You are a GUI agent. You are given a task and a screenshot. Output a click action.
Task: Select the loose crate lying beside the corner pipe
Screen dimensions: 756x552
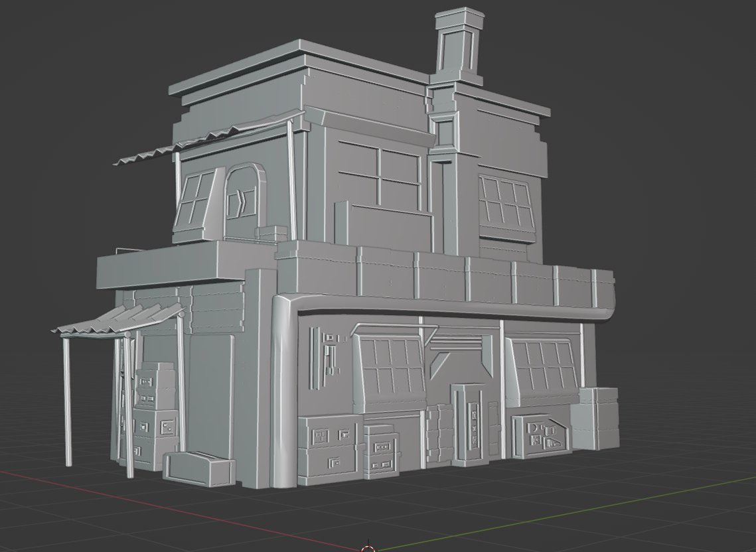pos(199,468)
